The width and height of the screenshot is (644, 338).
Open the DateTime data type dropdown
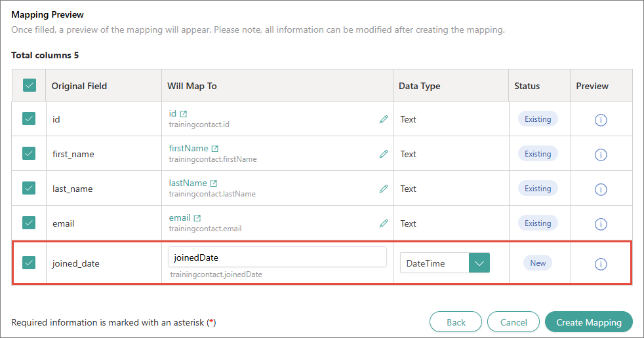(445, 263)
